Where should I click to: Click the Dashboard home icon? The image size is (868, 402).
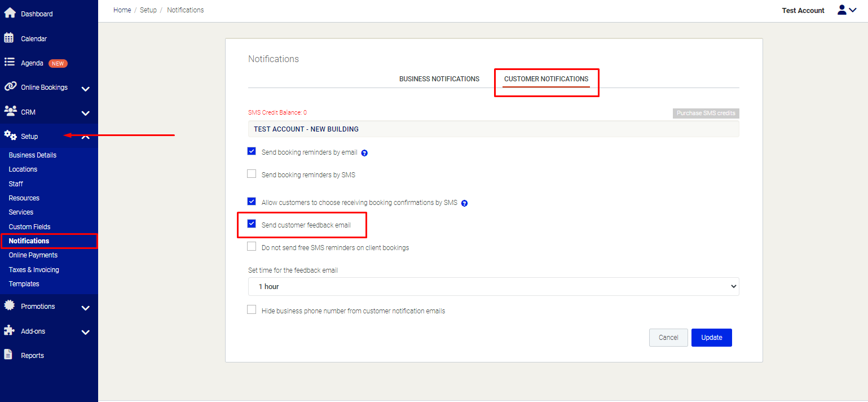click(x=10, y=13)
